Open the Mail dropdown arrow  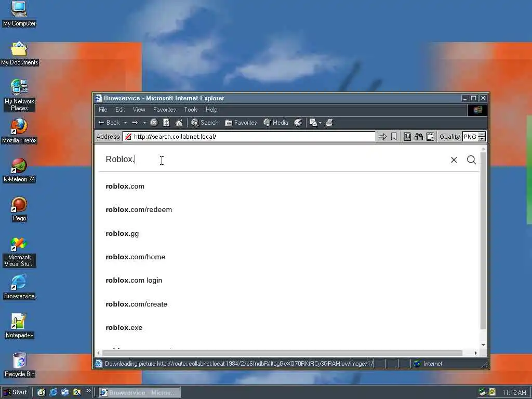pyautogui.click(x=320, y=123)
